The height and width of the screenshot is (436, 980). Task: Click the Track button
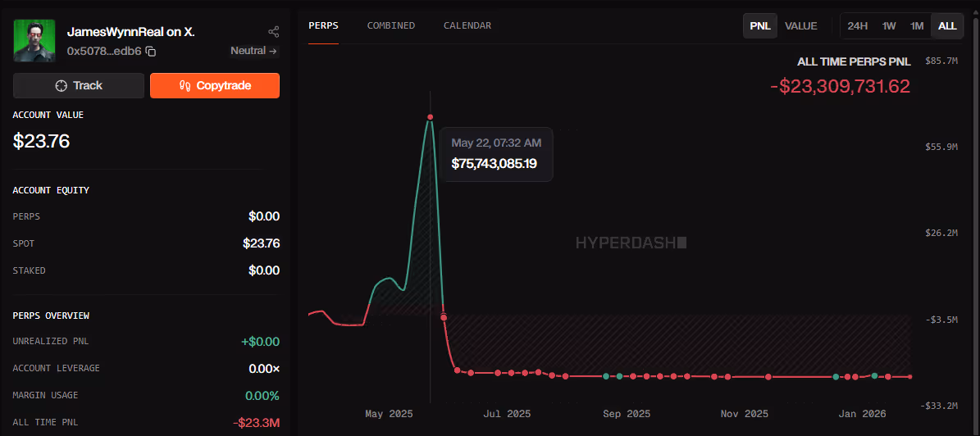point(79,85)
